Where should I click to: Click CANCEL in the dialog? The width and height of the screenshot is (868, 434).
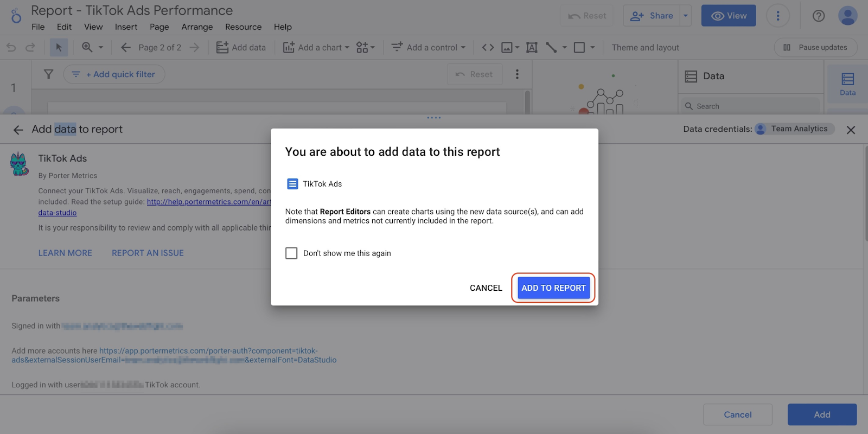[x=486, y=288]
